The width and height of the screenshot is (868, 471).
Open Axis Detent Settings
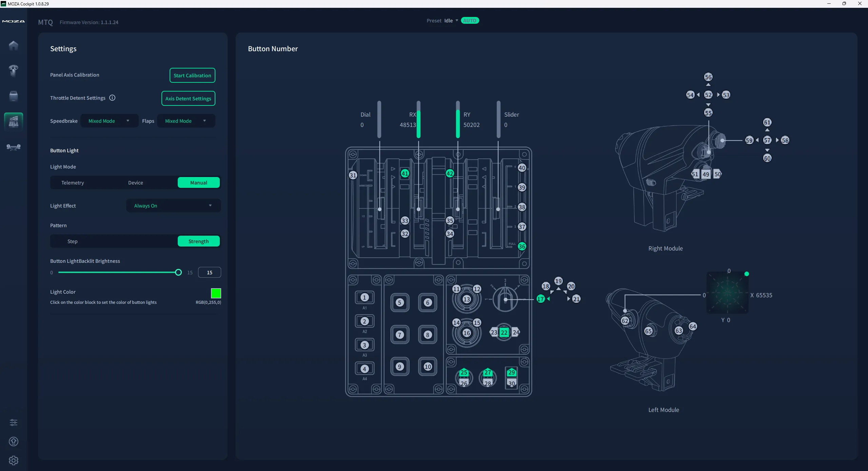click(x=188, y=99)
